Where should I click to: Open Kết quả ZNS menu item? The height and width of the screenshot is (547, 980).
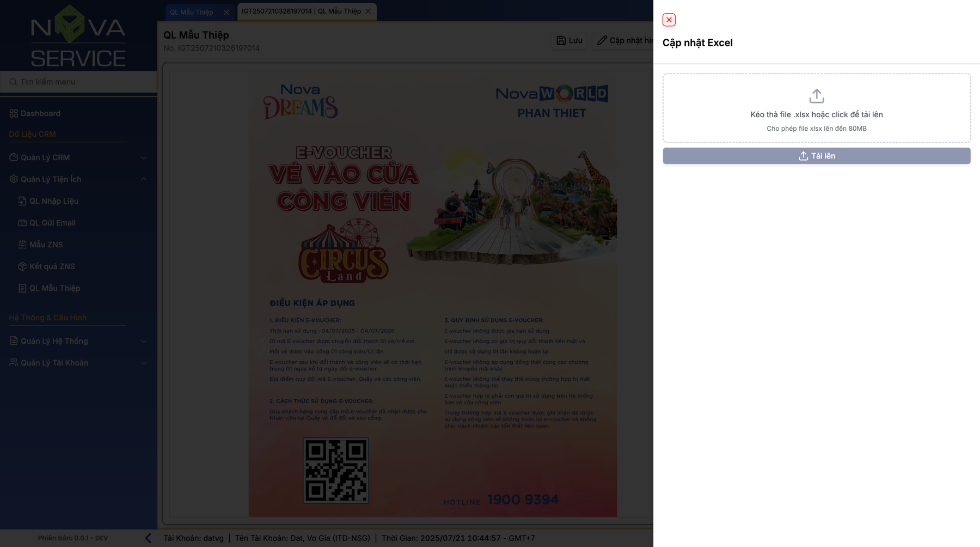coord(52,266)
